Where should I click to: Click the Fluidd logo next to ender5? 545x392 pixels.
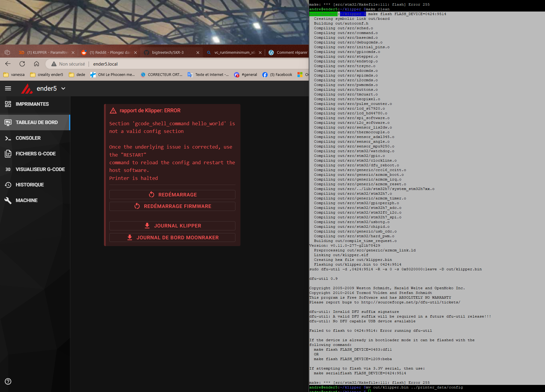point(27,89)
